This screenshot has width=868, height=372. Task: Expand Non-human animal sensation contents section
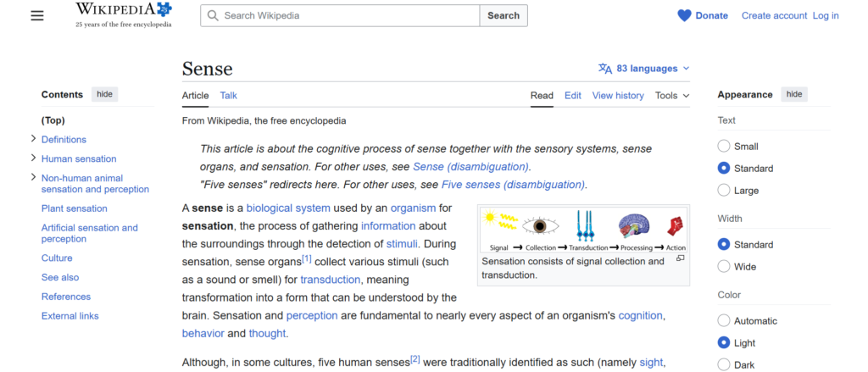tap(34, 178)
